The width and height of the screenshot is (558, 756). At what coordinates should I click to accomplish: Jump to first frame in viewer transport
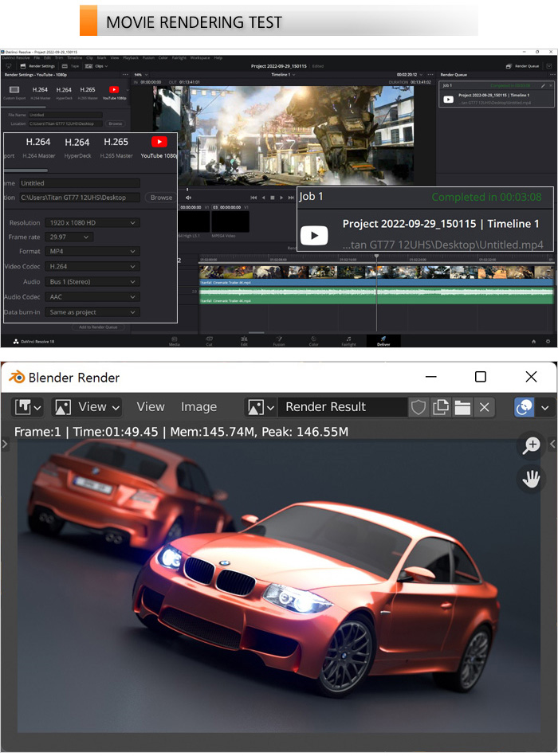(253, 198)
